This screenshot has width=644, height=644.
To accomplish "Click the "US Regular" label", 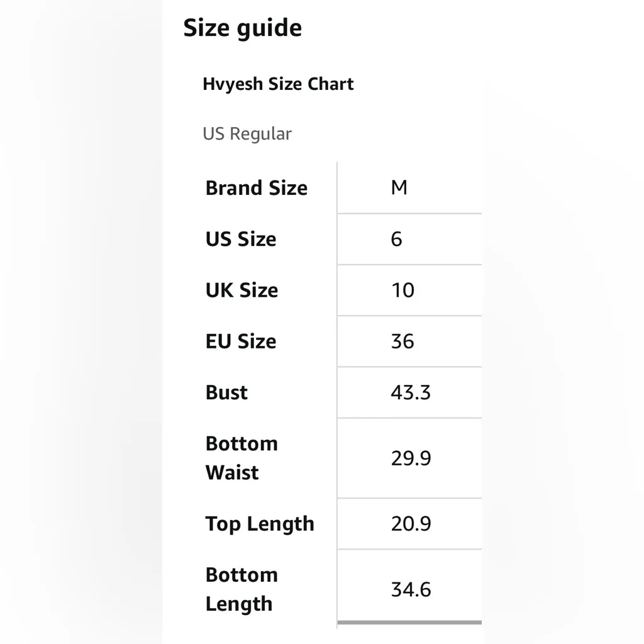I will tap(247, 134).
